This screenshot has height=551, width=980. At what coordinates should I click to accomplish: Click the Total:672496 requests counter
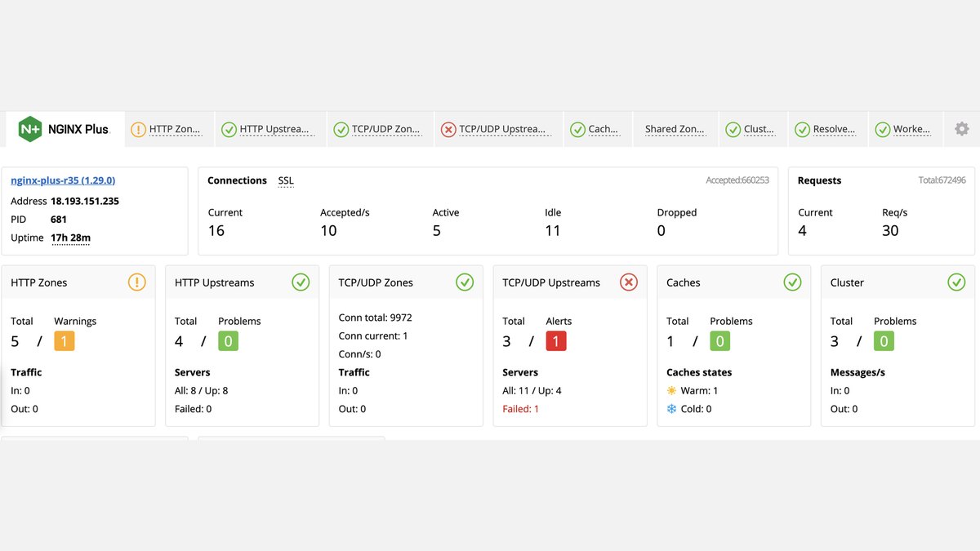click(x=942, y=180)
